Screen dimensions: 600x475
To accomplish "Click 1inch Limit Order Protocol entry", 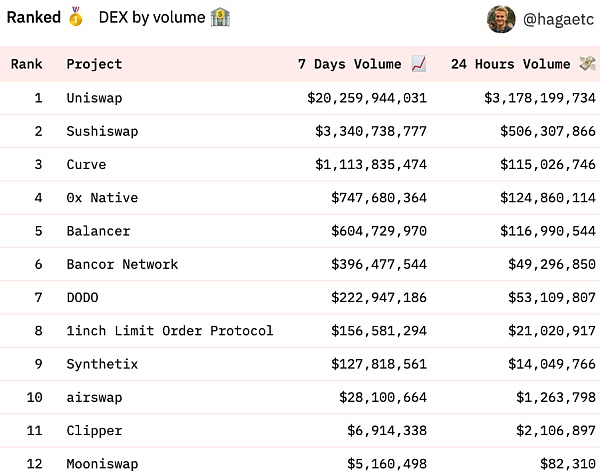I will [170, 331].
